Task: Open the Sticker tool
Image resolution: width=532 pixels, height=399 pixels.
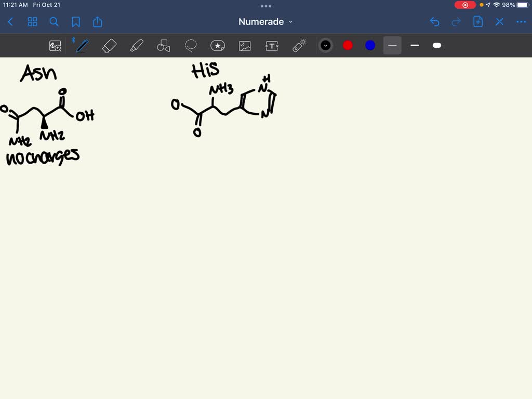Action: [x=218, y=46]
